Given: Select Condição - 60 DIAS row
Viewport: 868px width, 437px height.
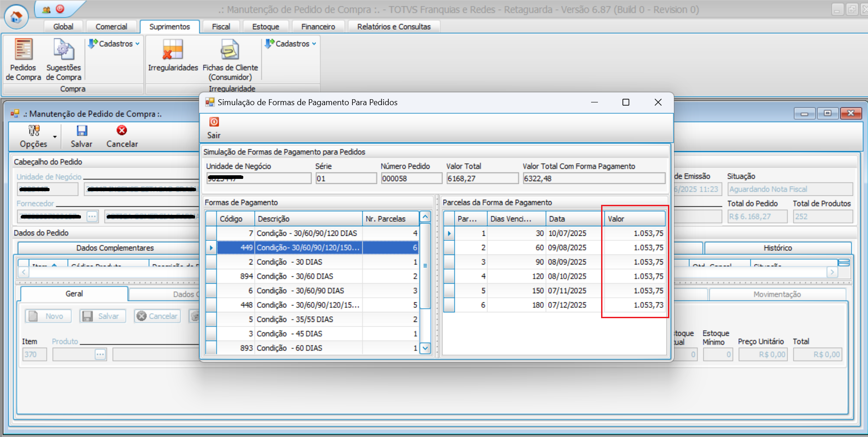Looking at the screenshot, I should pos(312,348).
